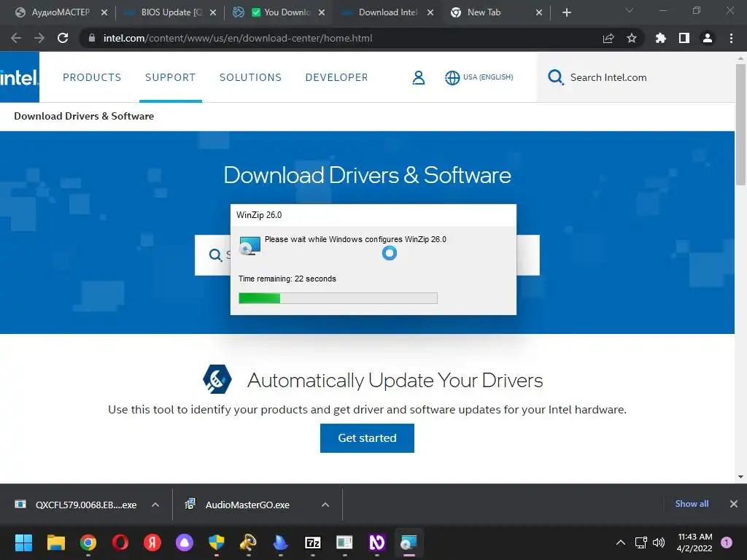747x560 pixels.
Task: Click Get started button
Action: click(368, 438)
